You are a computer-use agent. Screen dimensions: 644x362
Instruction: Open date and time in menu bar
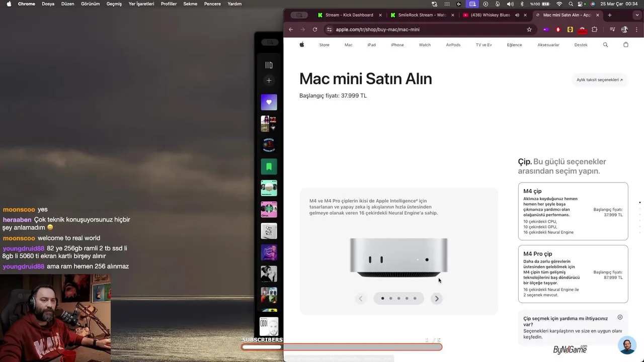pyautogui.click(x=619, y=4)
